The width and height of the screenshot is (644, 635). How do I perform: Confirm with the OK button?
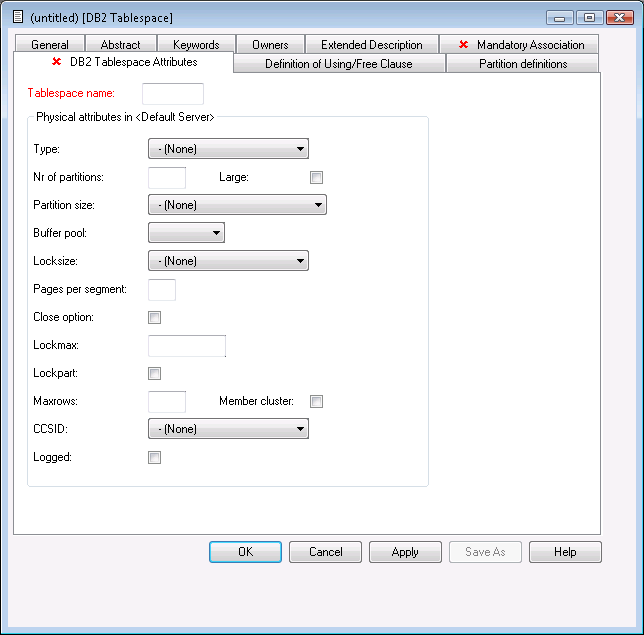point(246,552)
